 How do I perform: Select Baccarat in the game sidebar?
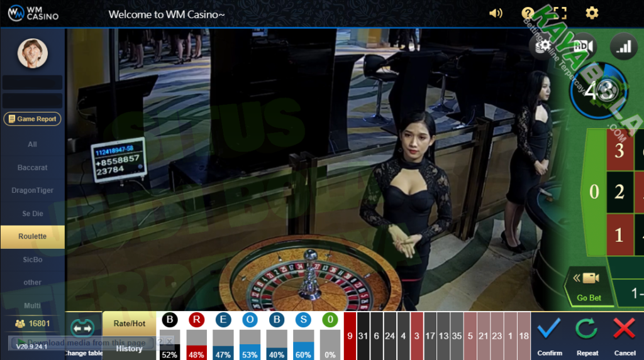[32, 168]
